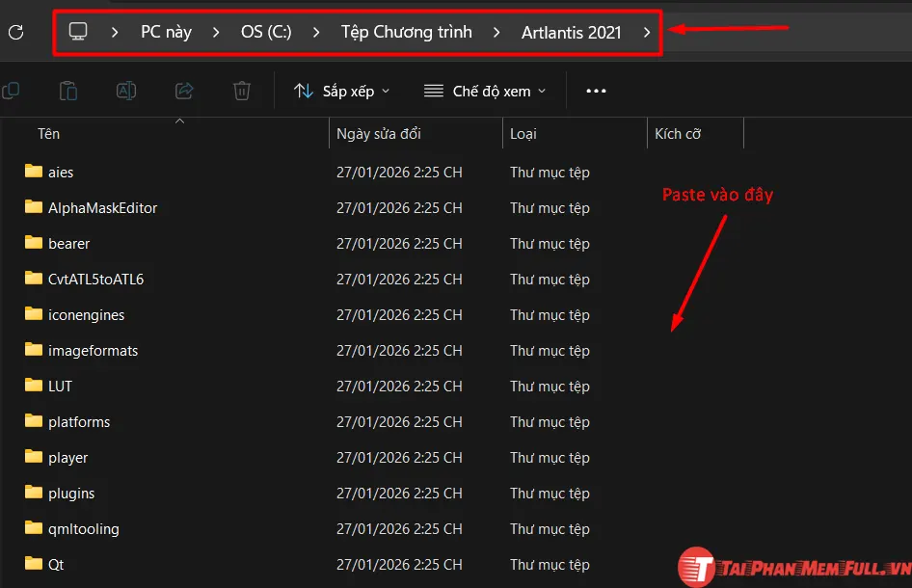Screen dimensions: 912x588
Task: Click the refresh icon beside address bar
Action: point(15,32)
